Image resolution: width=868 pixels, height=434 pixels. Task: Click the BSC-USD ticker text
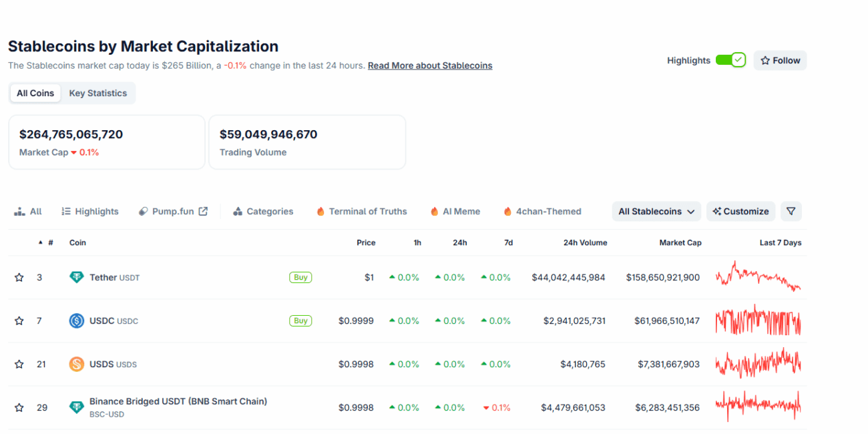click(x=107, y=414)
